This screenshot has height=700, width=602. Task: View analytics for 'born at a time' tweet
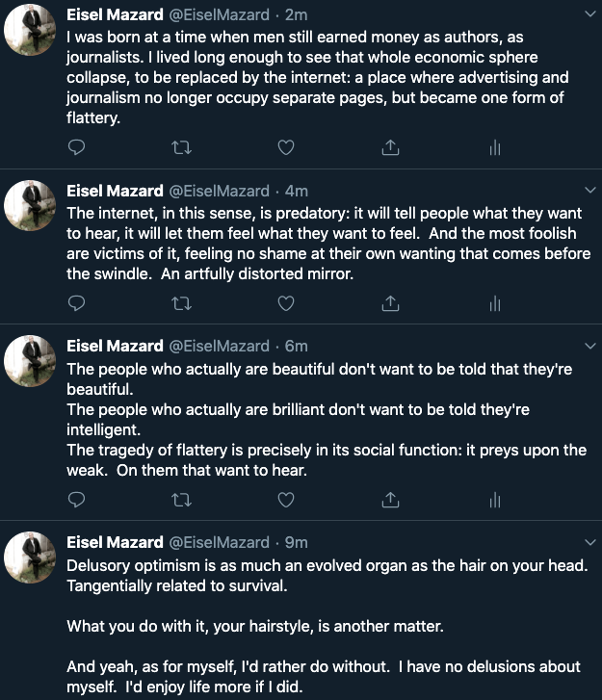pos(494,147)
